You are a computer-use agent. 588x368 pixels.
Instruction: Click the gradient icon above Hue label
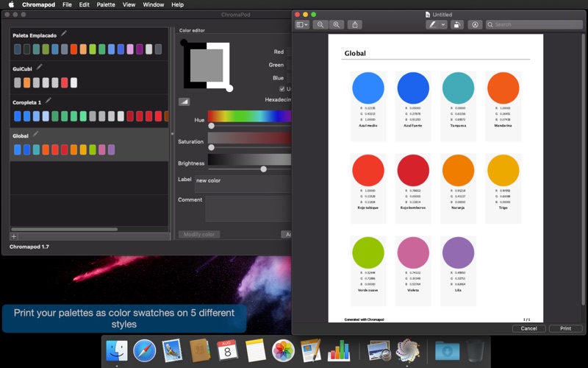tap(184, 102)
